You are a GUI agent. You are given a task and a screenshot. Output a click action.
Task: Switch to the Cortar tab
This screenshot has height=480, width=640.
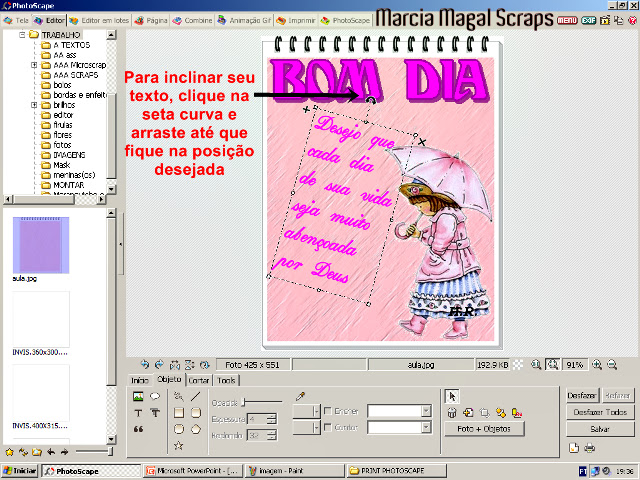(x=199, y=380)
